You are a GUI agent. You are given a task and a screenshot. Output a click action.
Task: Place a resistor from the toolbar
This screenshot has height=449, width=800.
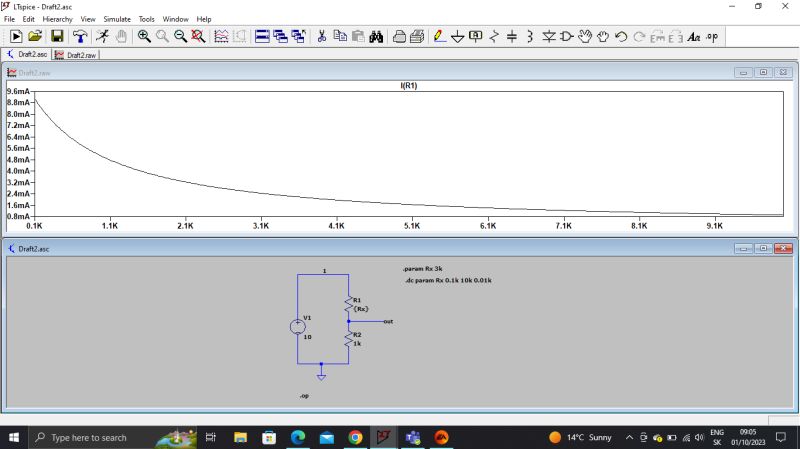tap(494, 36)
